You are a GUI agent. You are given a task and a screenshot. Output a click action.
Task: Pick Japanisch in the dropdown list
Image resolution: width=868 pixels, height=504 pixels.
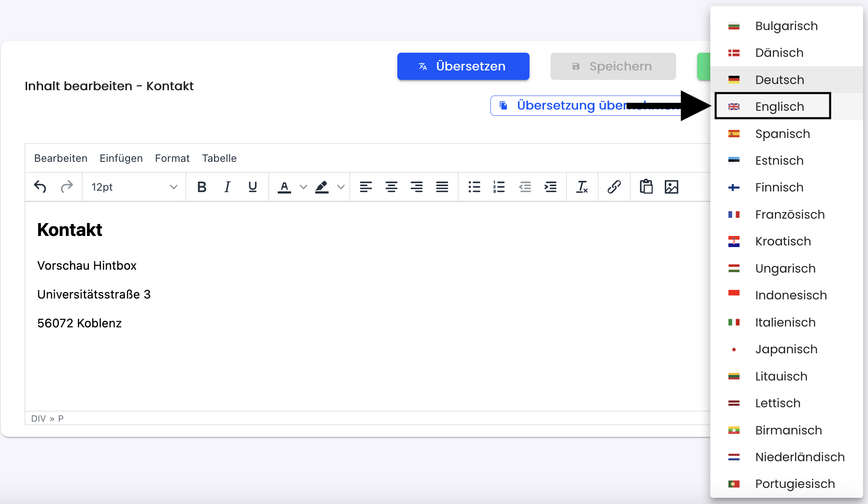click(x=786, y=349)
